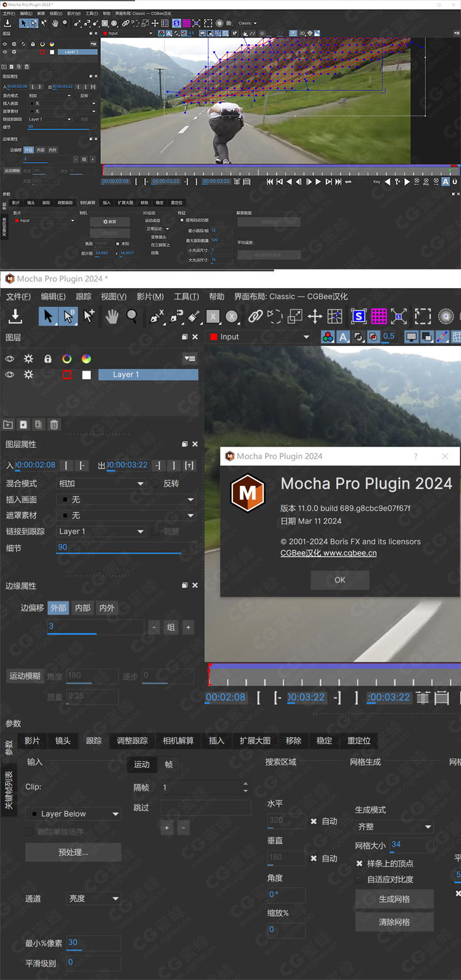Open the 混合模式 相加 dropdown
The image size is (461, 980).
(101, 484)
